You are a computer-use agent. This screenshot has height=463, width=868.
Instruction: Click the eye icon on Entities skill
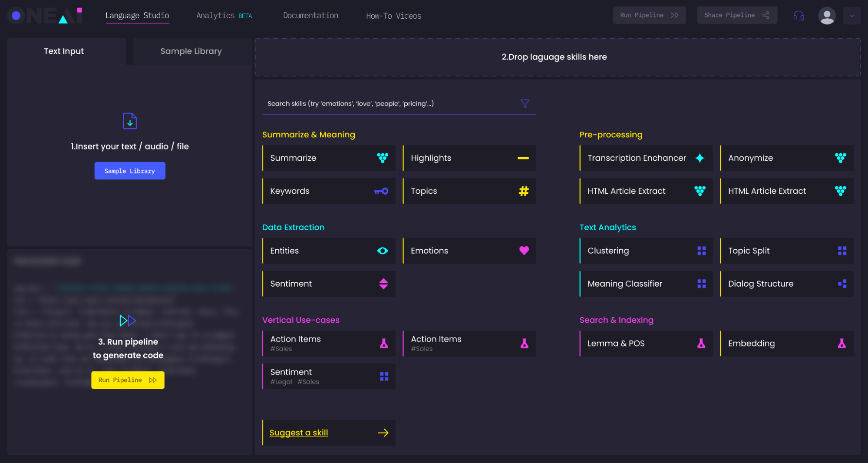pos(382,251)
